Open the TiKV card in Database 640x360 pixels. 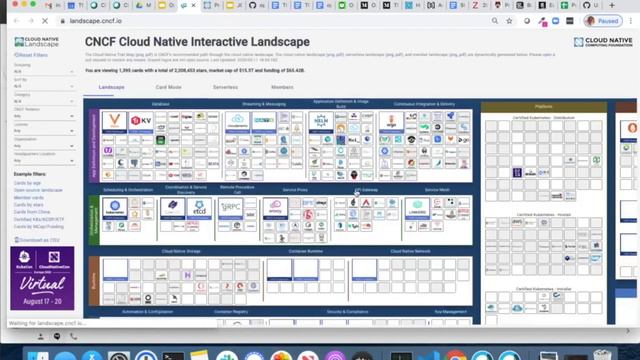[x=141, y=122]
